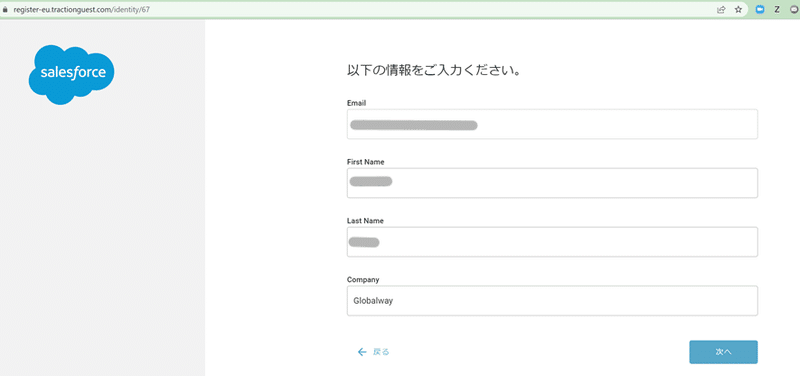The height and width of the screenshot is (376, 800).
Task: Click the First Name label text
Action: [x=365, y=162]
